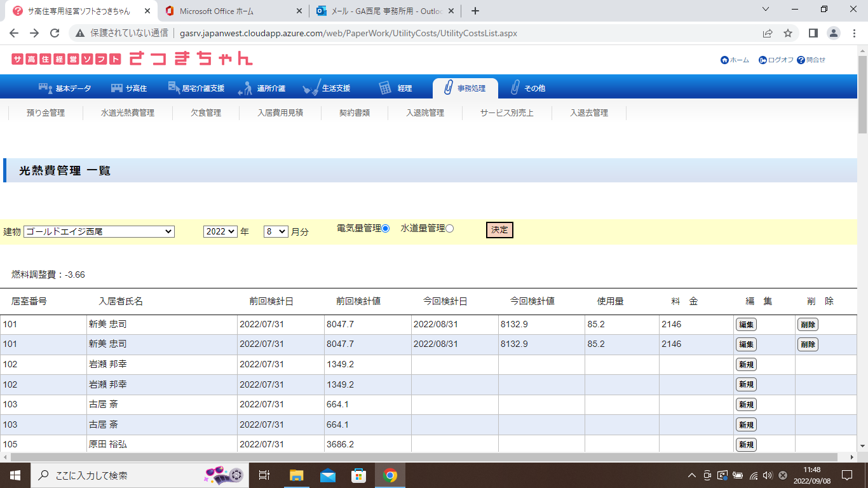The image size is (868, 488).
Task: Select the 水道量管理 radio button
Action: 450,229
